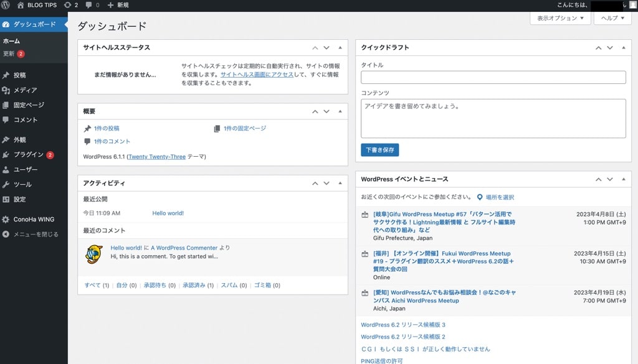This screenshot has height=364, width=638.
Task: Open the 投稿 menu label
Action: pyautogui.click(x=19, y=75)
